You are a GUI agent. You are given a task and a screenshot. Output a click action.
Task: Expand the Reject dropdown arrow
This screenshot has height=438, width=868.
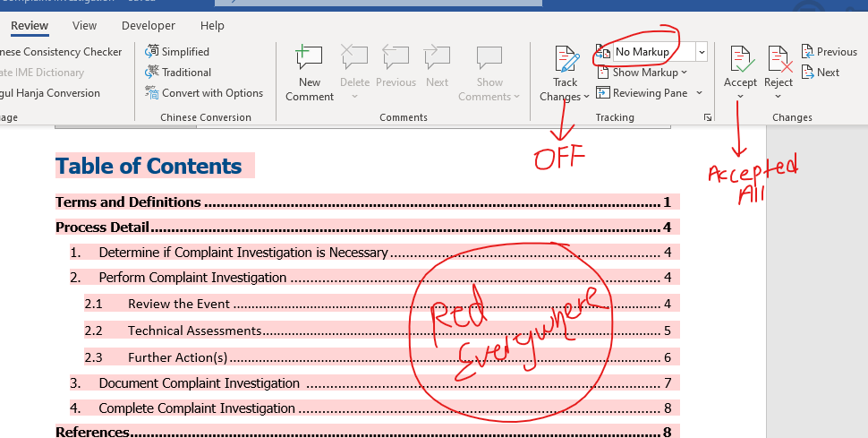pos(779,97)
